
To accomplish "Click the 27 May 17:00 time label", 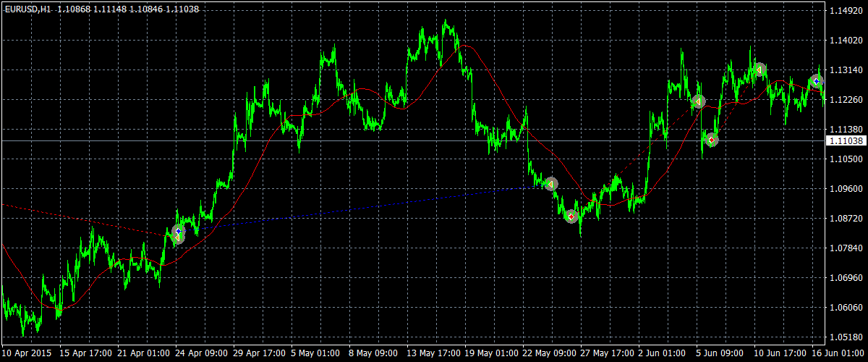I will pos(606,354).
